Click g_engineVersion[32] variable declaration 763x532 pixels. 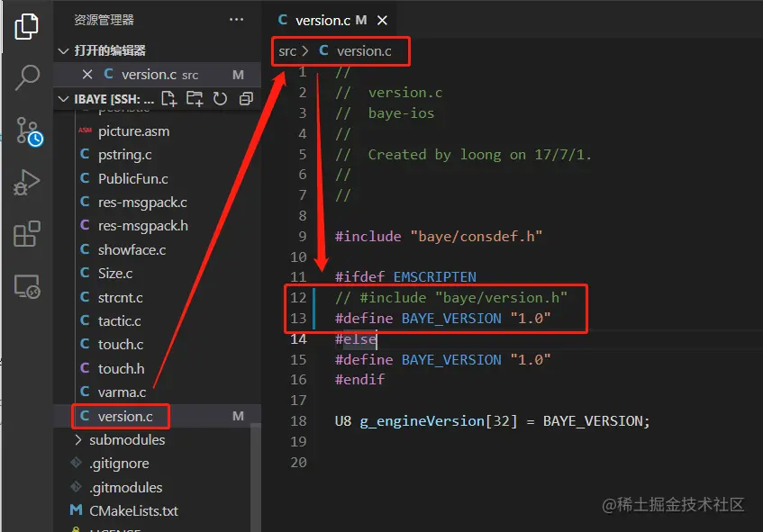(x=439, y=421)
